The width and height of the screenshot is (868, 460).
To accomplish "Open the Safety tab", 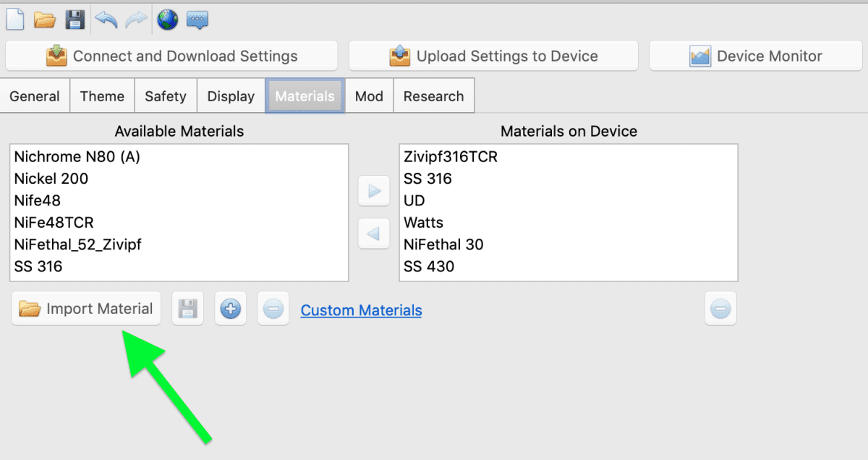I will click(166, 96).
